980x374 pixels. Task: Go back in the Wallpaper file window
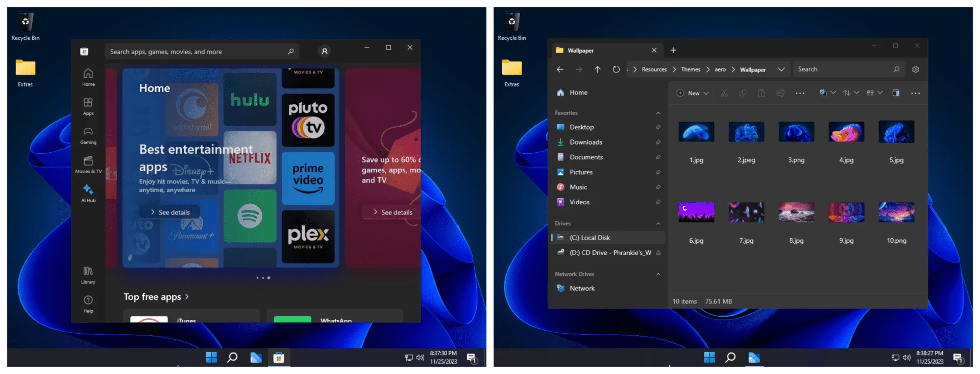click(560, 69)
